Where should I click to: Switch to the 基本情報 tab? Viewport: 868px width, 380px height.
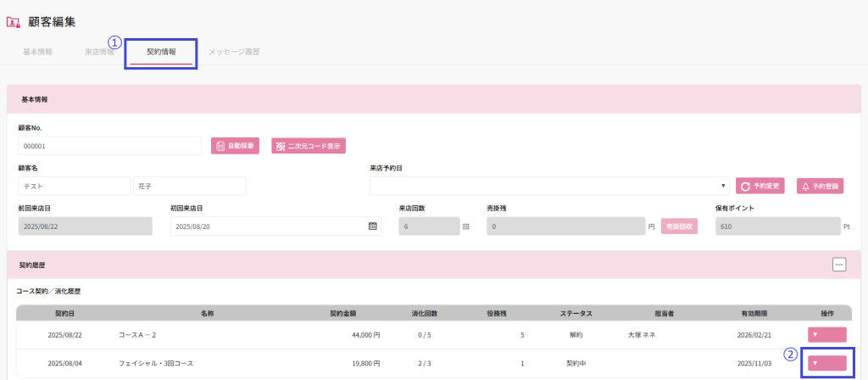[x=37, y=52]
